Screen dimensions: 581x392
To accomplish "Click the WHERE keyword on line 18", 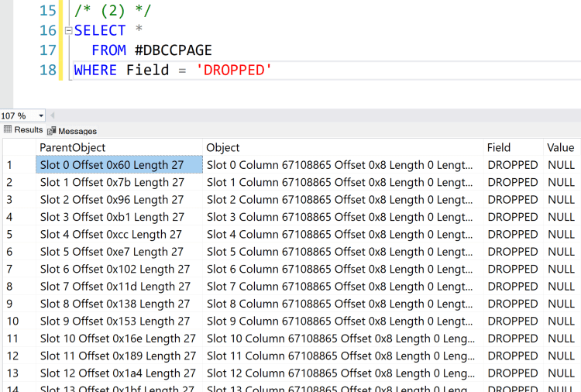I will 95,70.
